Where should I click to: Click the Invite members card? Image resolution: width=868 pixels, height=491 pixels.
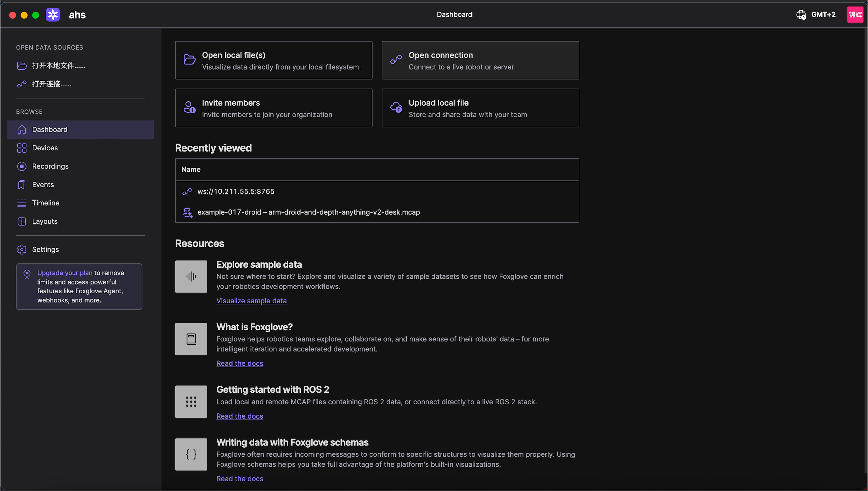(273, 108)
